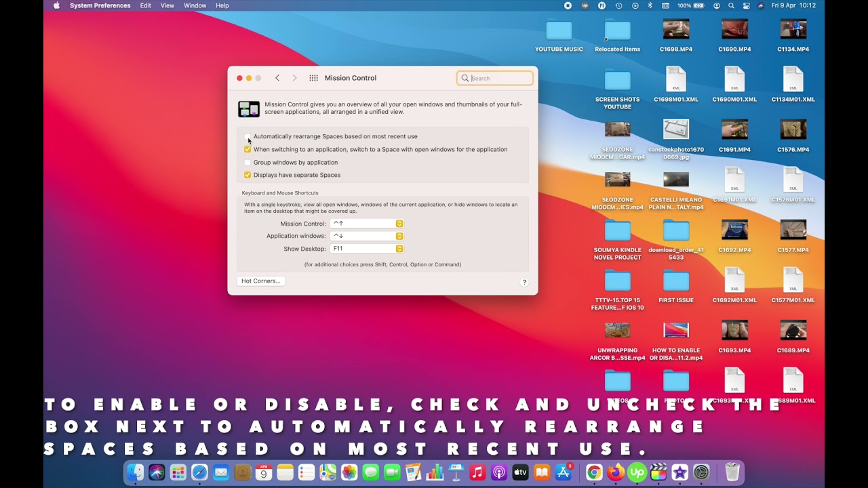Open Maps from the Dock
Screen dimensions: 868x488
coord(328,472)
